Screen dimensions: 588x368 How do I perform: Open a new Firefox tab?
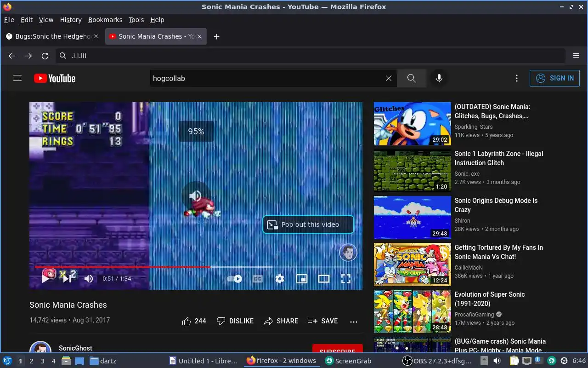(x=217, y=36)
